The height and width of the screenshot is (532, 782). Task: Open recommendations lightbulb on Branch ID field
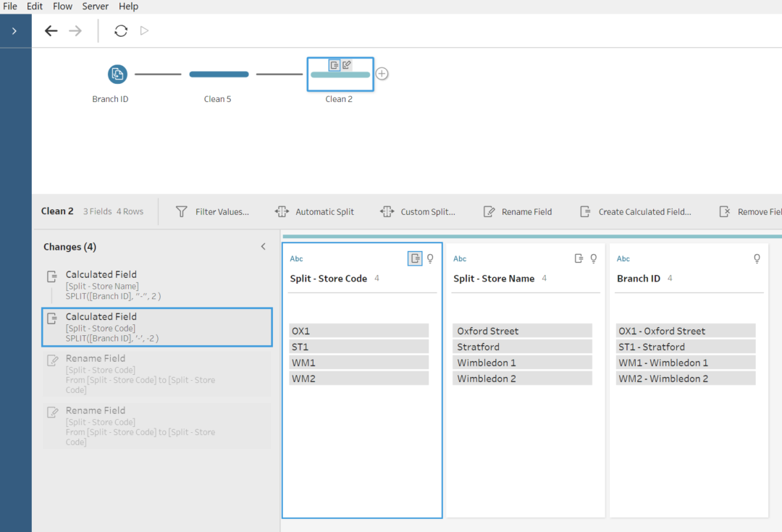click(x=756, y=258)
